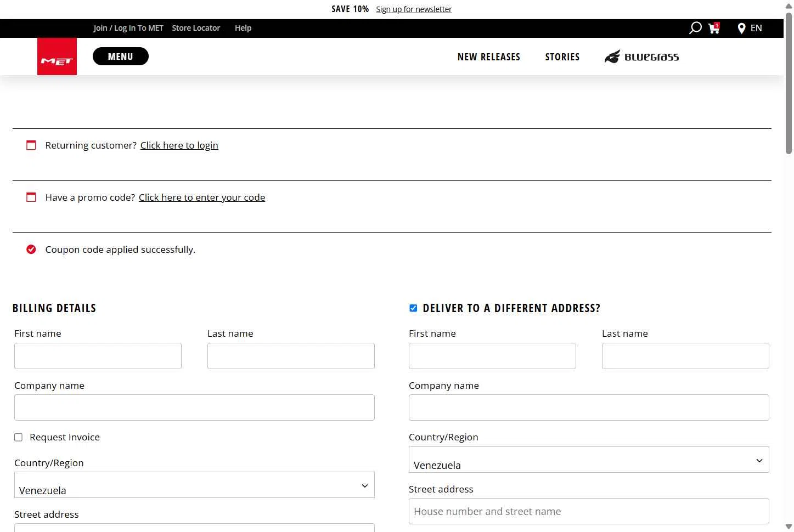
Task: Open the black MENU button
Action: click(121, 56)
